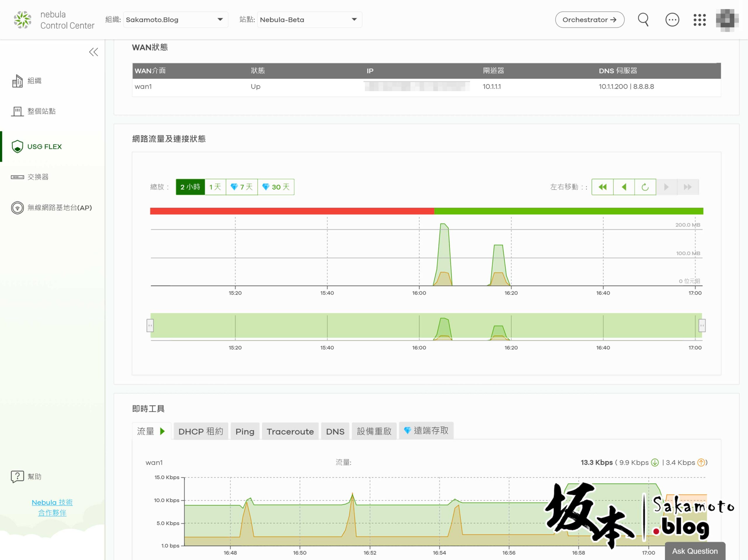Click the 狀態 column header
The width and height of the screenshot is (748, 560).
click(258, 71)
